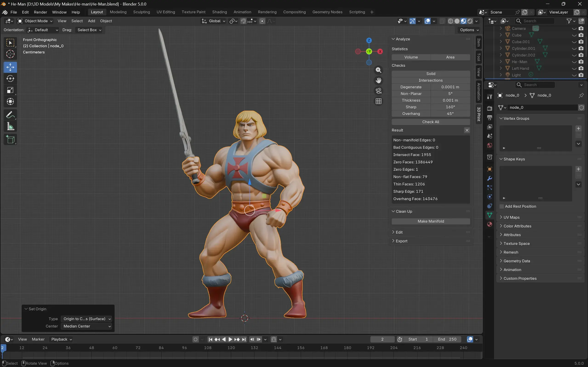Add a new vertex group
588x367 pixels.
tap(579, 128)
